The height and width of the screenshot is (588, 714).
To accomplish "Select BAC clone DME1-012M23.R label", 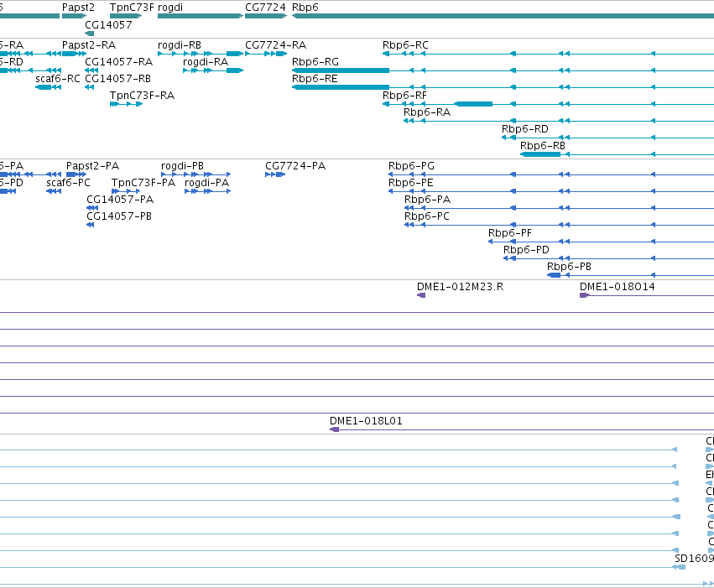I will [x=461, y=287].
